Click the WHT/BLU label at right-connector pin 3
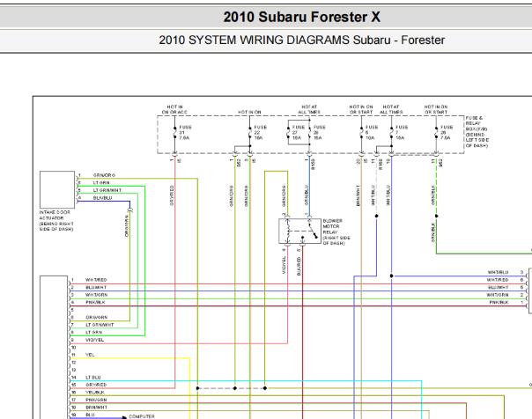532x419 pixels. coord(498,273)
